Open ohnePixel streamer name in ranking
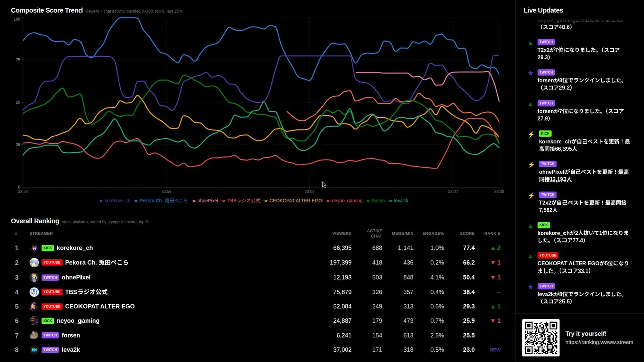 76,277
